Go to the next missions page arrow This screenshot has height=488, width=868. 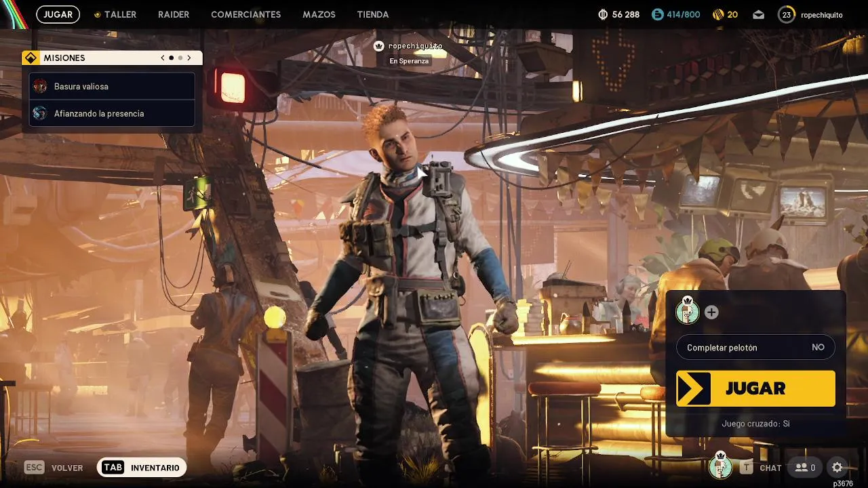(189, 58)
